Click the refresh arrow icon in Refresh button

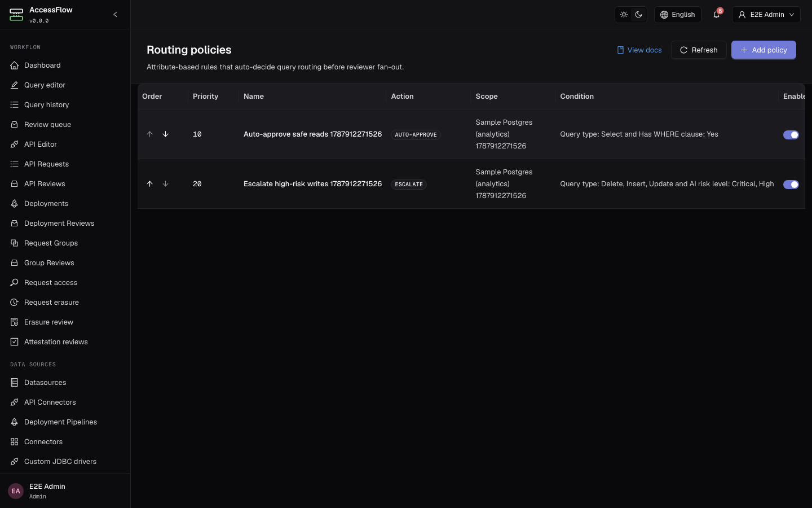[x=683, y=50]
